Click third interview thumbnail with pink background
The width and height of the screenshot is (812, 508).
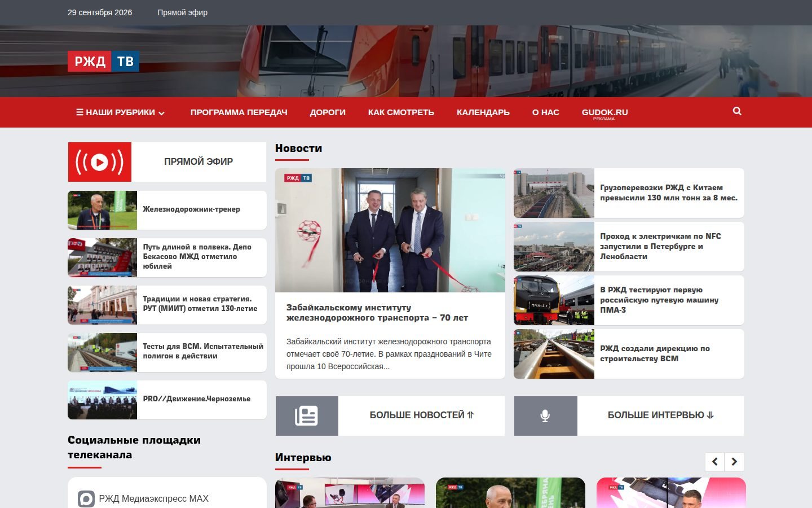[x=671, y=493]
